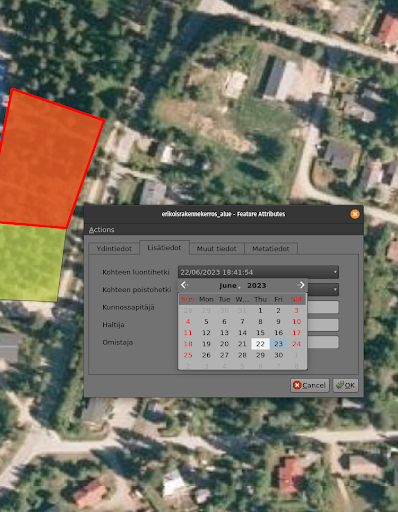The width and height of the screenshot is (398, 512).
Task: Click the month name June in calendar
Action: click(228, 286)
